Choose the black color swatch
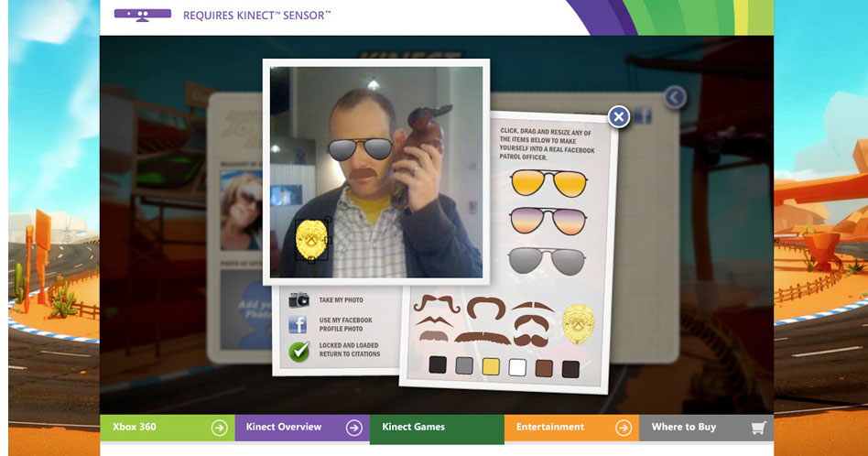 pyautogui.click(x=438, y=364)
